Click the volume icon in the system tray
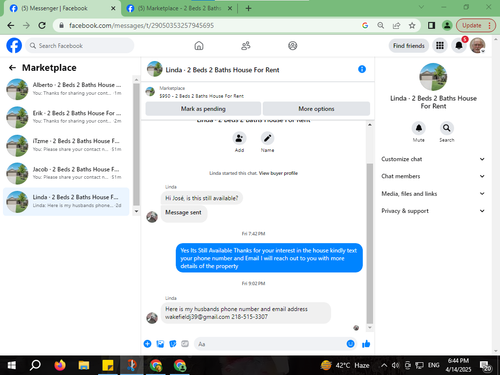The height and width of the screenshot is (375, 500). 395,365
